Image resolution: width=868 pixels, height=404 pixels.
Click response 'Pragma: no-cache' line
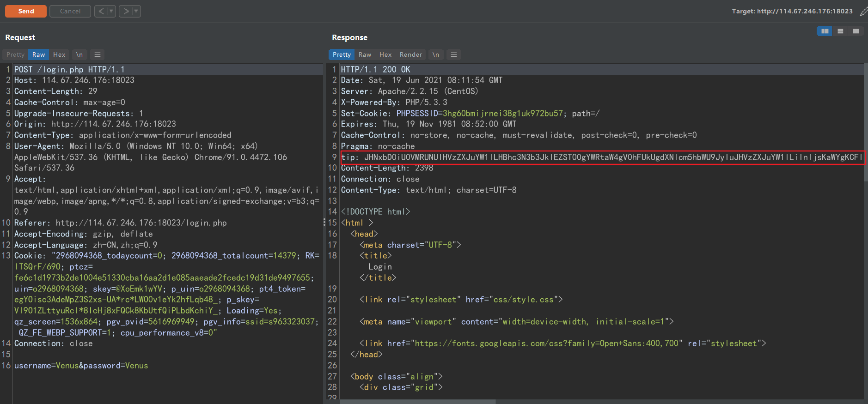pyautogui.click(x=378, y=146)
